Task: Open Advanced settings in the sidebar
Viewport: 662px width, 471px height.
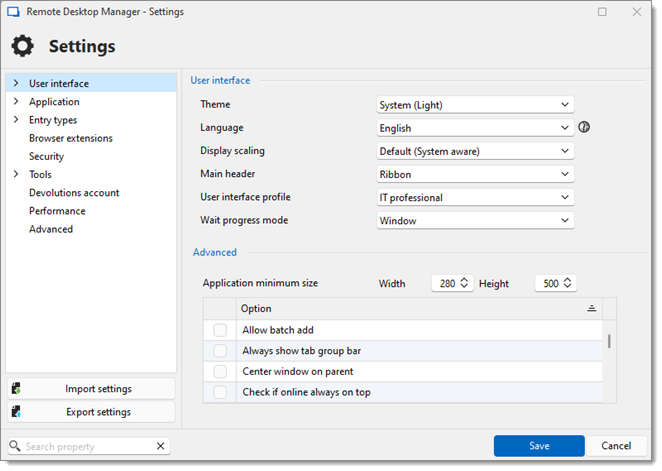Action: coord(51,229)
